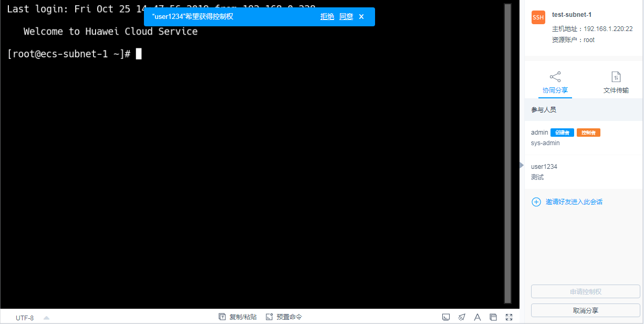
Task: Click the paper plane send icon
Action: point(462,317)
